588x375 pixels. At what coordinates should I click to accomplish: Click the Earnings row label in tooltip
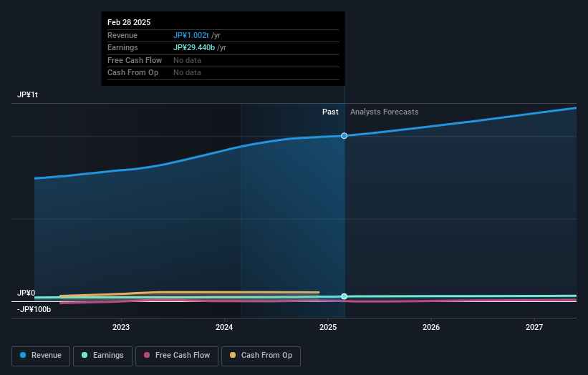point(122,47)
